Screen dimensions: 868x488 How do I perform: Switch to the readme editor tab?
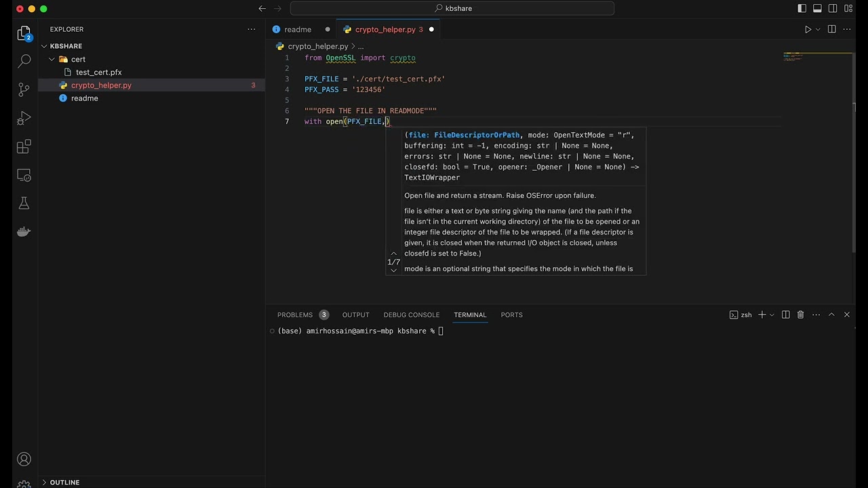[298, 29]
